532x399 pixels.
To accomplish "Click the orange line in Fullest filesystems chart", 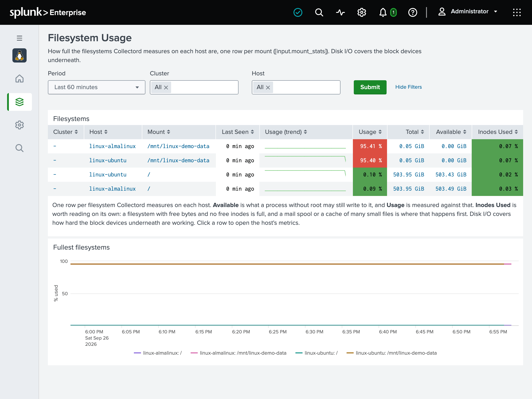I will [x=287, y=264].
